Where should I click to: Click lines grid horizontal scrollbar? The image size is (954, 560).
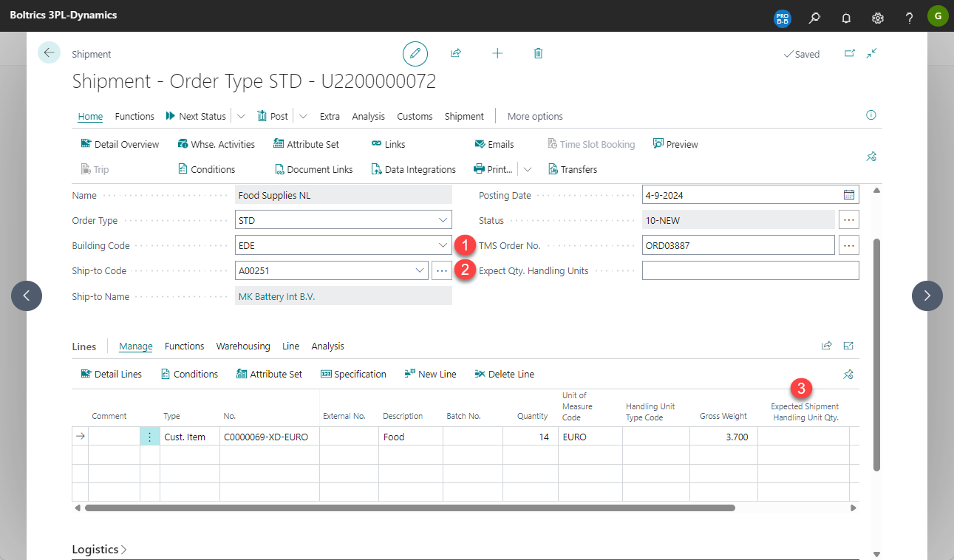coord(409,508)
